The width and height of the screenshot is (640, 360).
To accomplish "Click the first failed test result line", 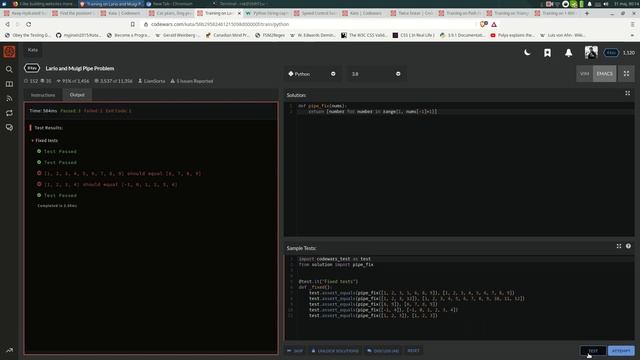I will click(119, 173).
